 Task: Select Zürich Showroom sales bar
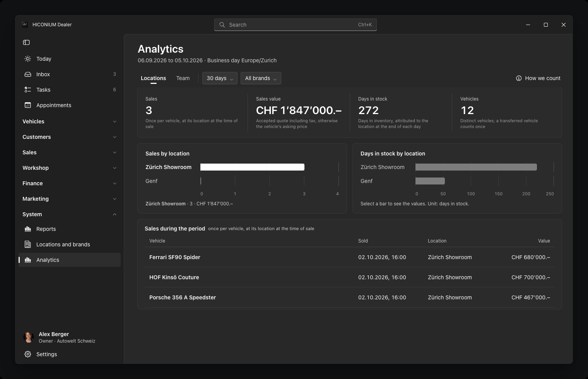pyautogui.click(x=252, y=167)
